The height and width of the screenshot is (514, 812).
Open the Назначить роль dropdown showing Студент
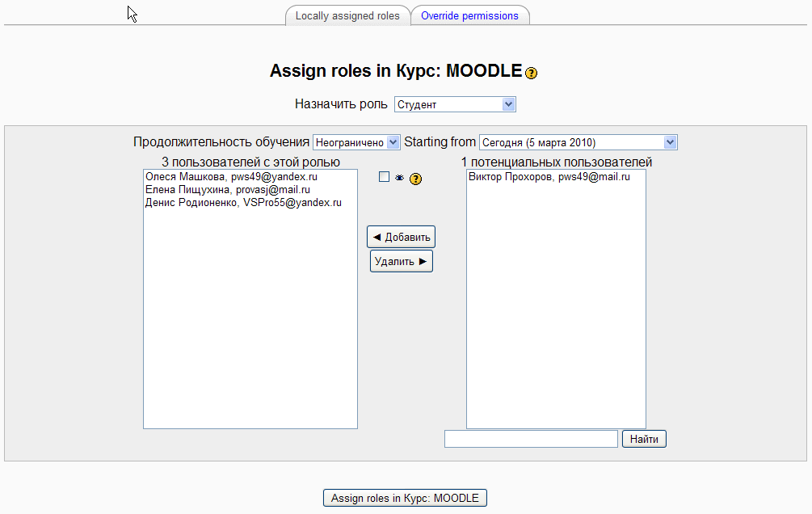[x=455, y=104]
